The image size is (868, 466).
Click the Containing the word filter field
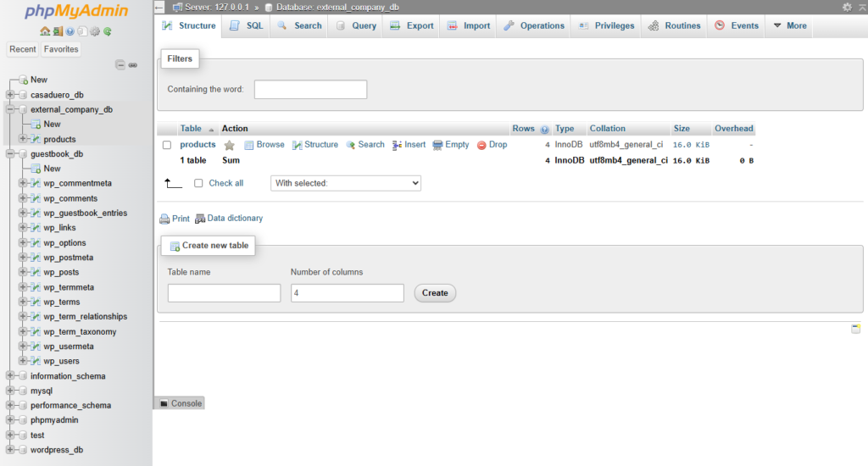pyautogui.click(x=310, y=89)
